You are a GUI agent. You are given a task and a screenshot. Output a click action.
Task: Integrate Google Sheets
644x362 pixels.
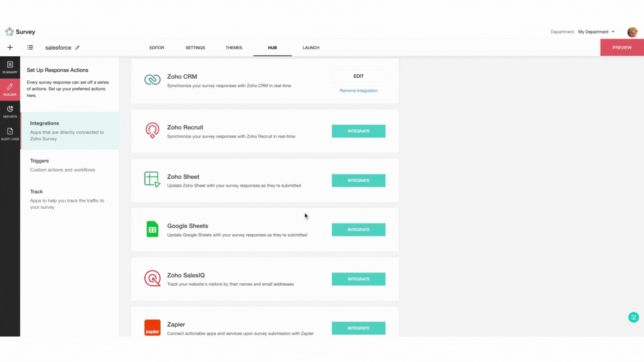click(x=358, y=230)
